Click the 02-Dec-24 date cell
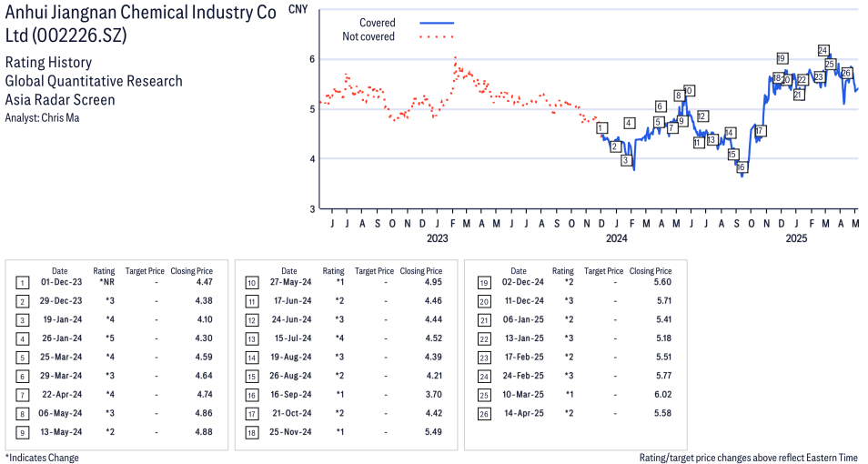Screen dimensions: 868x464 pos(523,282)
